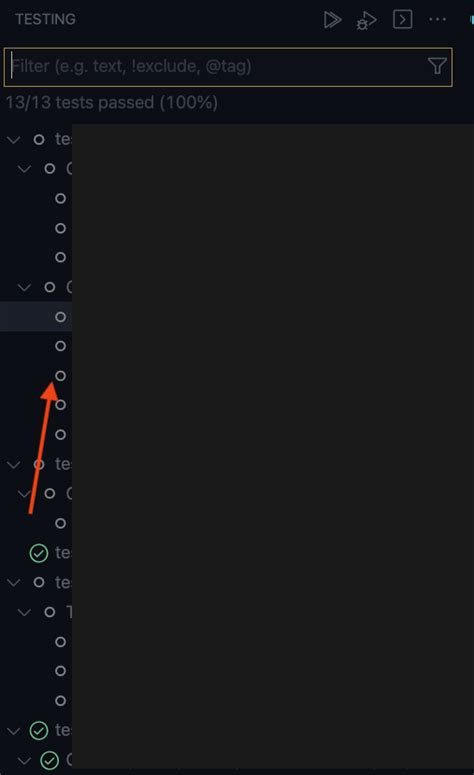
Task: Collapse the bottom-most passed suite via its chevron
Action: (24, 760)
